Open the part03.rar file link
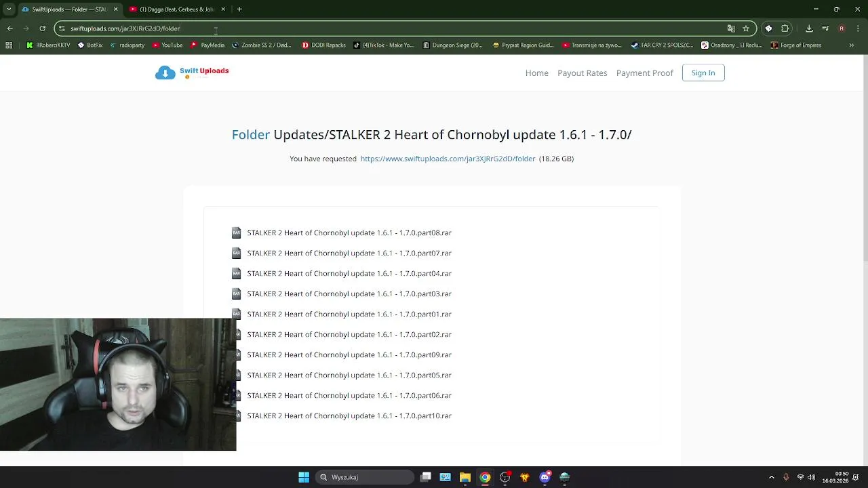Image resolution: width=868 pixels, height=488 pixels. [349, 293]
